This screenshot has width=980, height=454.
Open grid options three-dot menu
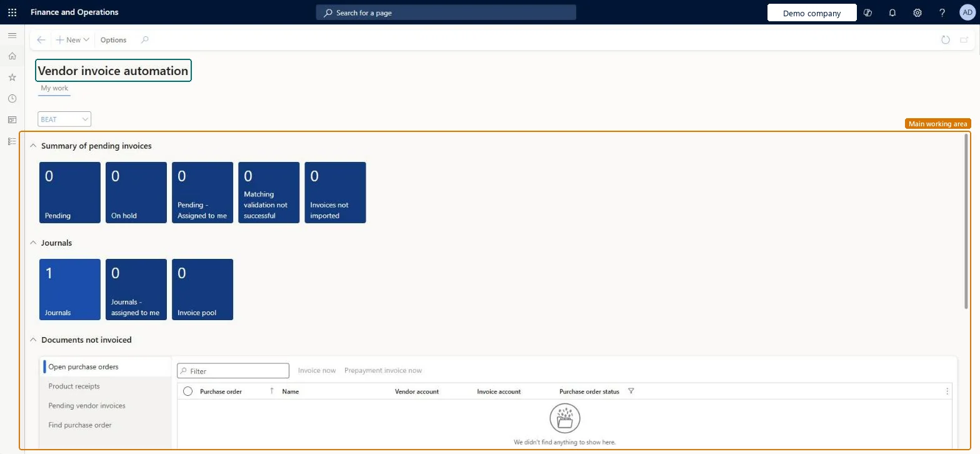click(947, 391)
